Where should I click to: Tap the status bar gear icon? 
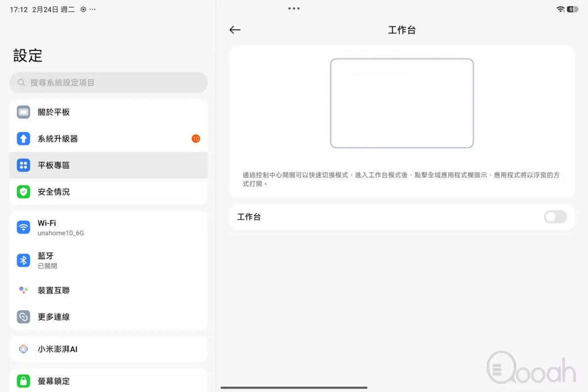point(83,10)
